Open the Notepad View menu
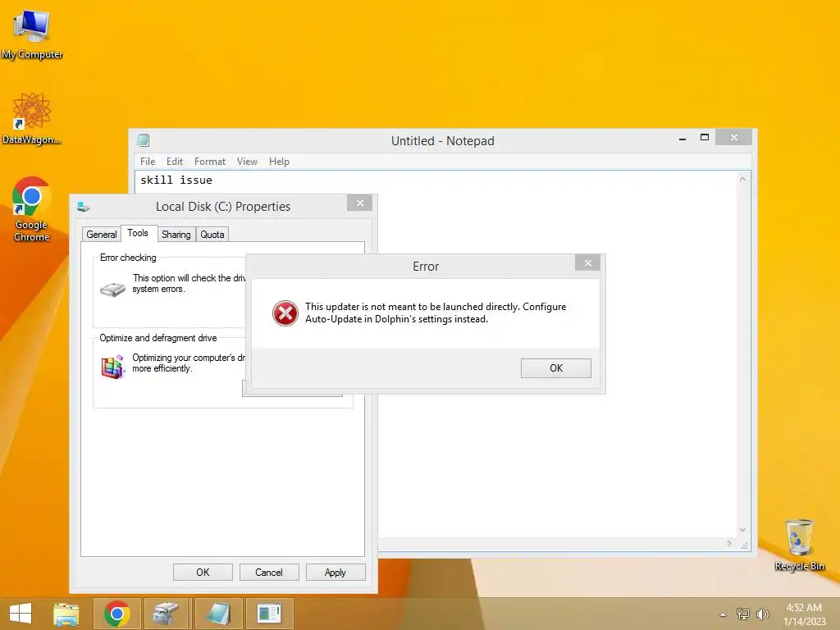 pyautogui.click(x=247, y=162)
